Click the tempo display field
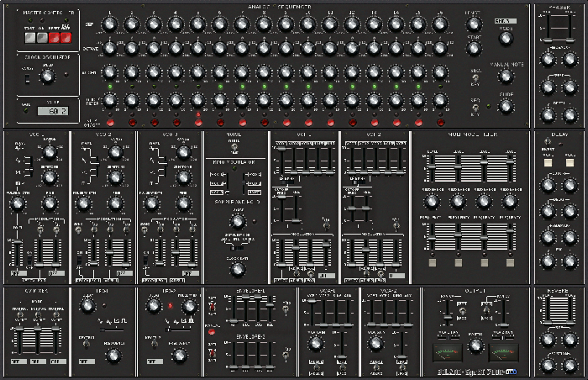 click(53, 111)
